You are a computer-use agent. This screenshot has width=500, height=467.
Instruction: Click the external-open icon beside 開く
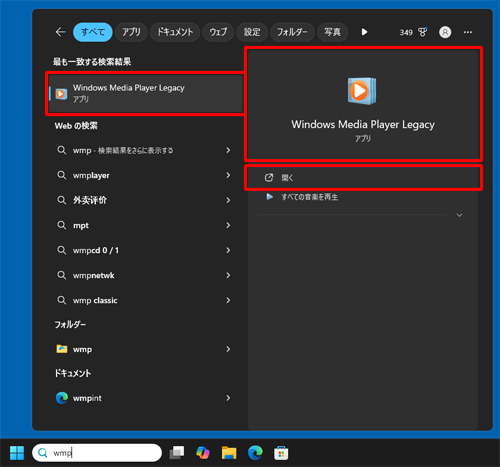coord(269,178)
